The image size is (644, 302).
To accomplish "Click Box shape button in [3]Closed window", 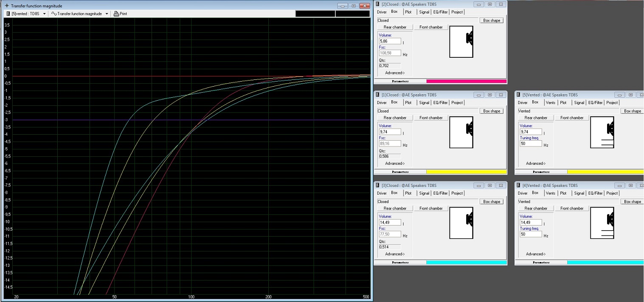I will pos(492,201).
